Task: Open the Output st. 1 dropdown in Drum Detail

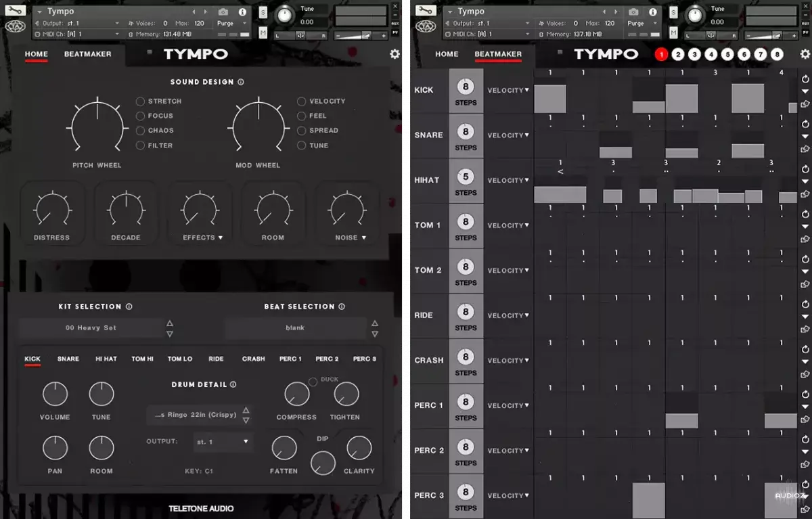Action: (x=223, y=441)
